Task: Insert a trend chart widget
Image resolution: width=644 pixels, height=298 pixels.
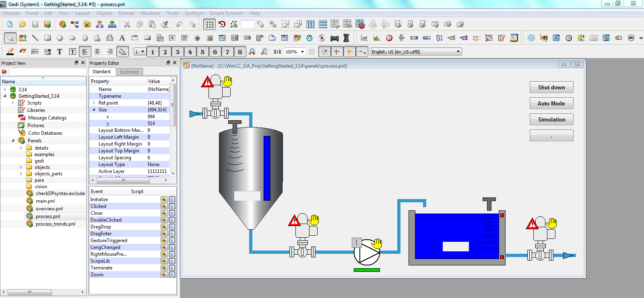Action: pos(364,38)
